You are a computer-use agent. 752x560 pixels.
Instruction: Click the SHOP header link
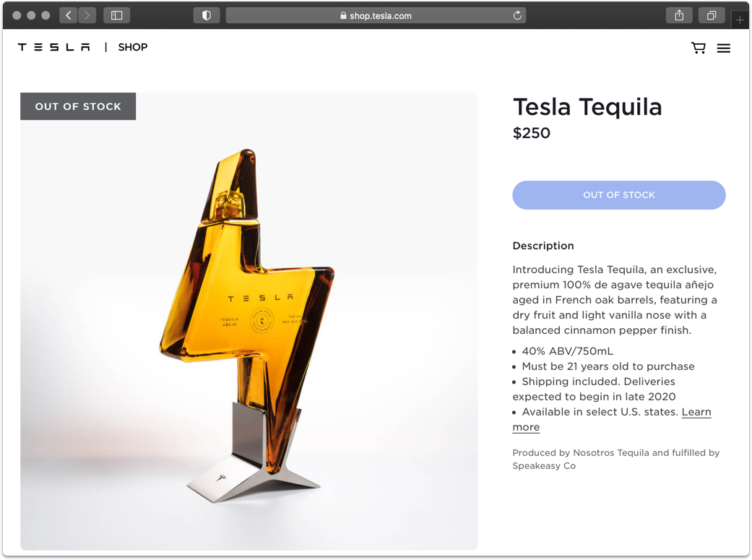133,48
